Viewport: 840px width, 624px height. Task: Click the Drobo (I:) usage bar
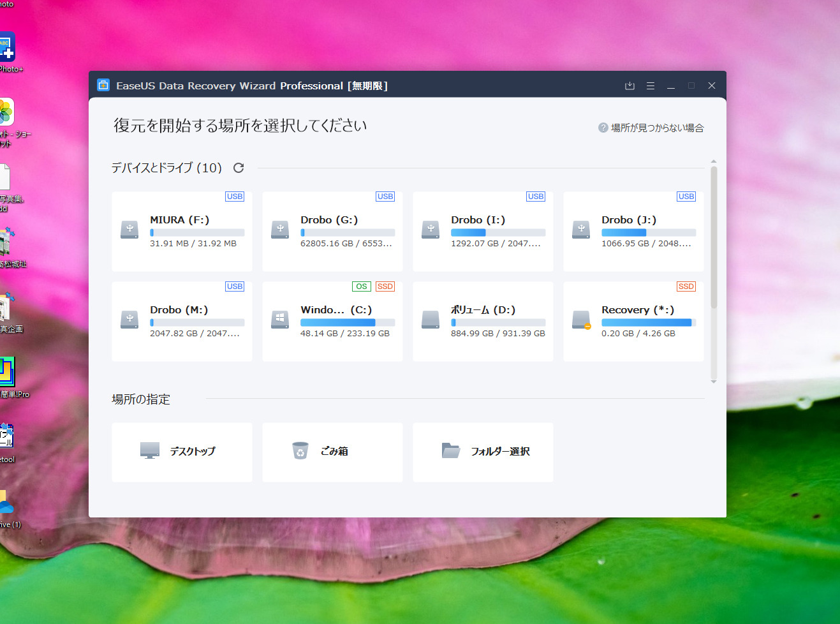(x=498, y=233)
